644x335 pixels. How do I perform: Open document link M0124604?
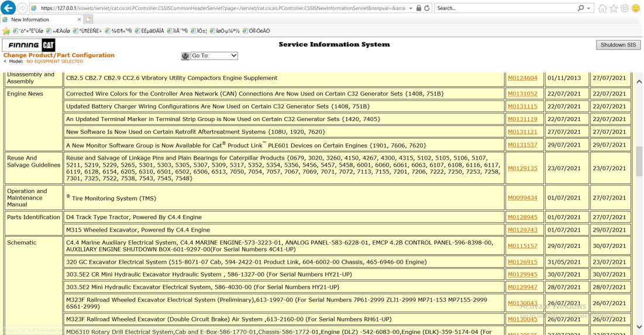(522, 78)
